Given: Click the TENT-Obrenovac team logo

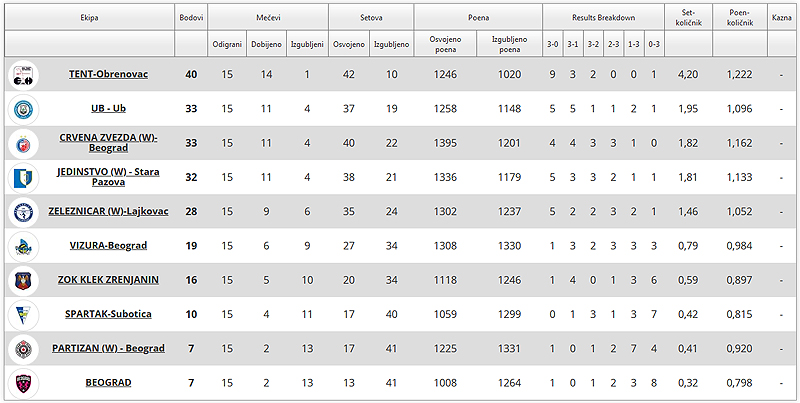Looking at the screenshot, I should (x=23, y=75).
